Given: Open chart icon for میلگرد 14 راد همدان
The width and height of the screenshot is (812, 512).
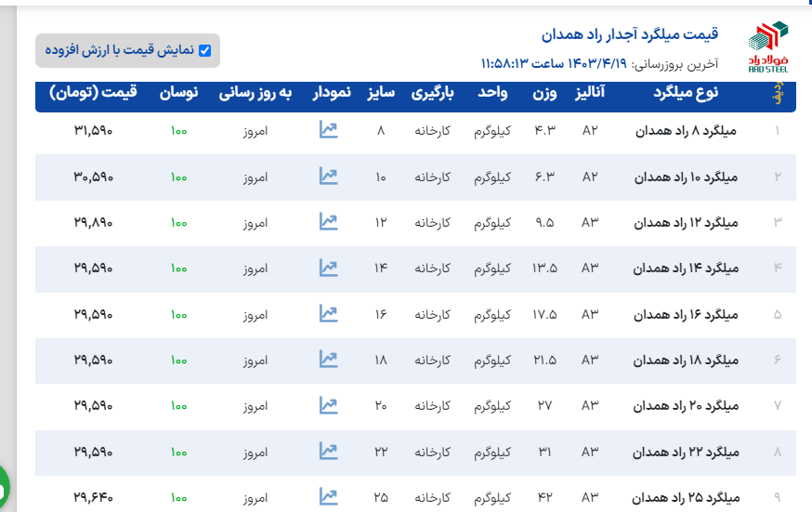Looking at the screenshot, I should click(328, 268).
